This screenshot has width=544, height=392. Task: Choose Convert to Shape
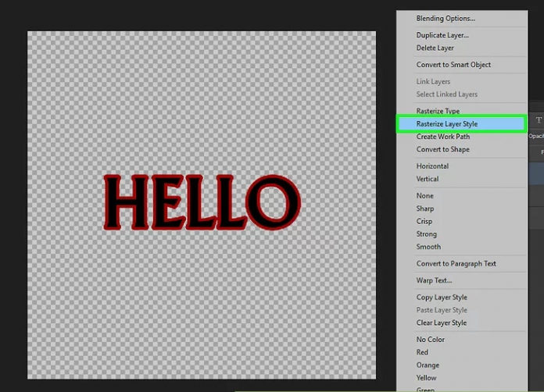click(x=442, y=149)
